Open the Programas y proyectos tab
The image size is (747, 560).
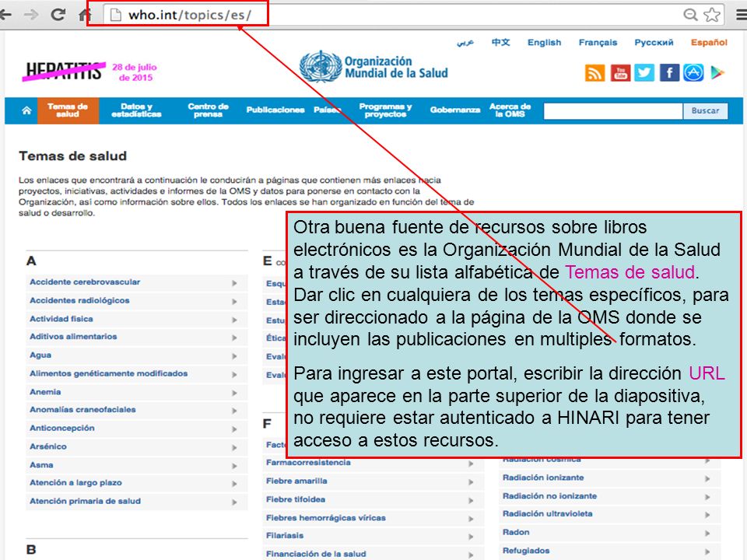[385, 110]
